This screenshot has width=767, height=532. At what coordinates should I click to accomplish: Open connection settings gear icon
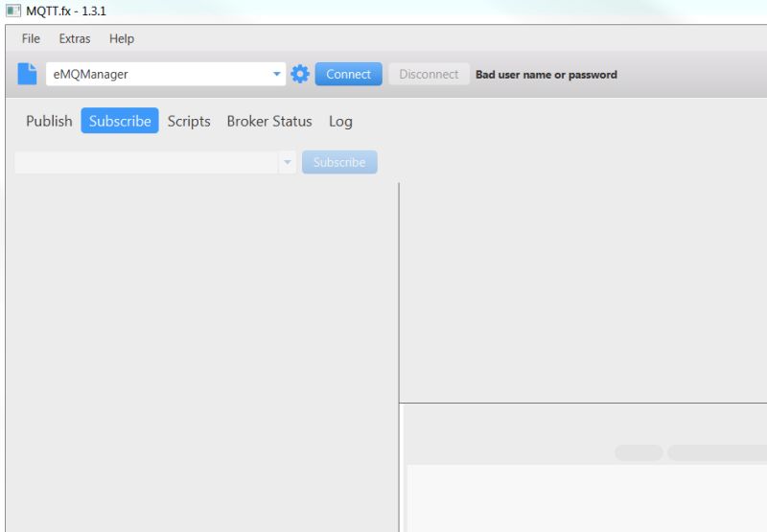(300, 74)
